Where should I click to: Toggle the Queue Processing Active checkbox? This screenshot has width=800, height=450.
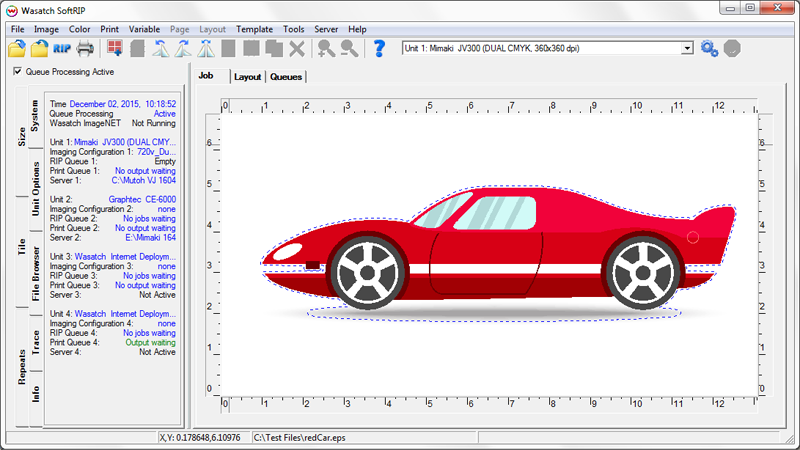click(18, 71)
